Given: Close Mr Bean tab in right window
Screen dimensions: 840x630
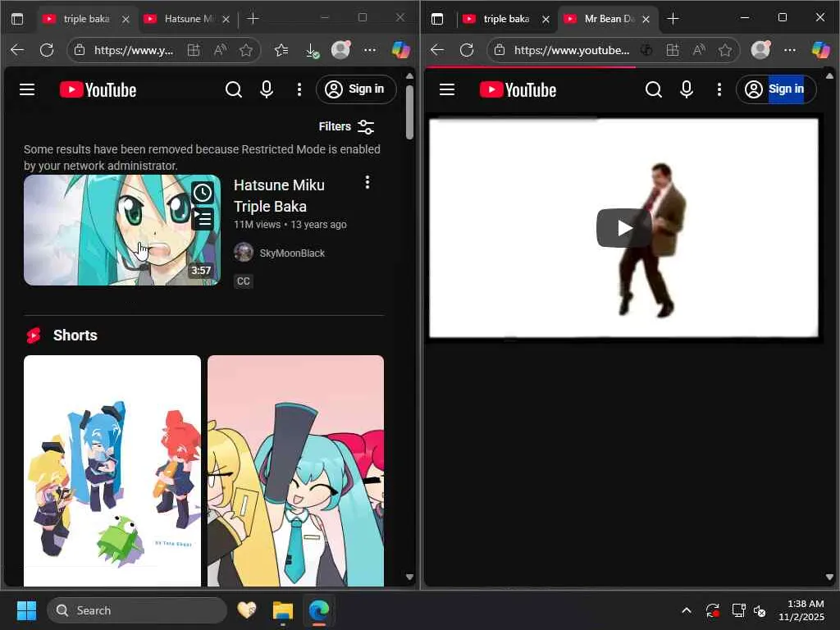Looking at the screenshot, I should pos(646,20).
